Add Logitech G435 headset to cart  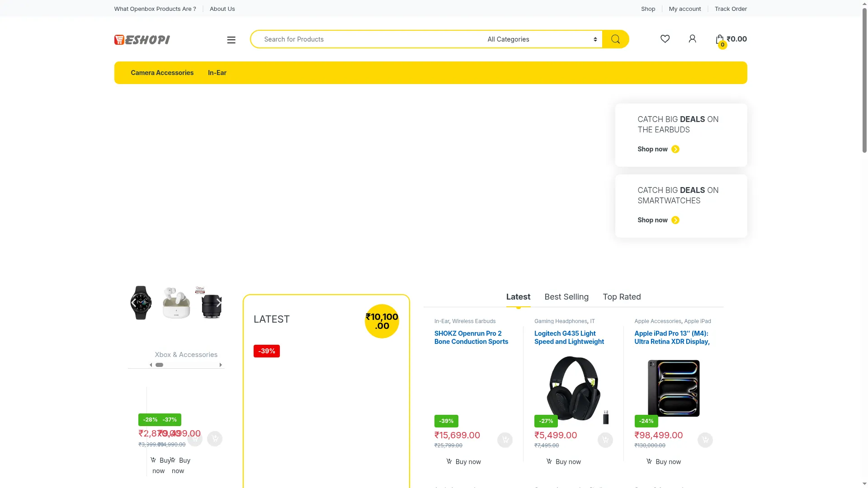[x=605, y=440]
